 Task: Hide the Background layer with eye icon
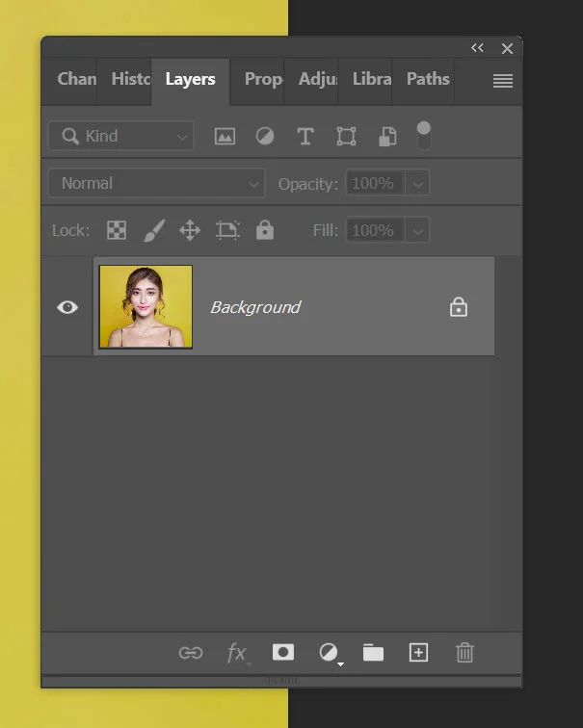coord(67,307)
